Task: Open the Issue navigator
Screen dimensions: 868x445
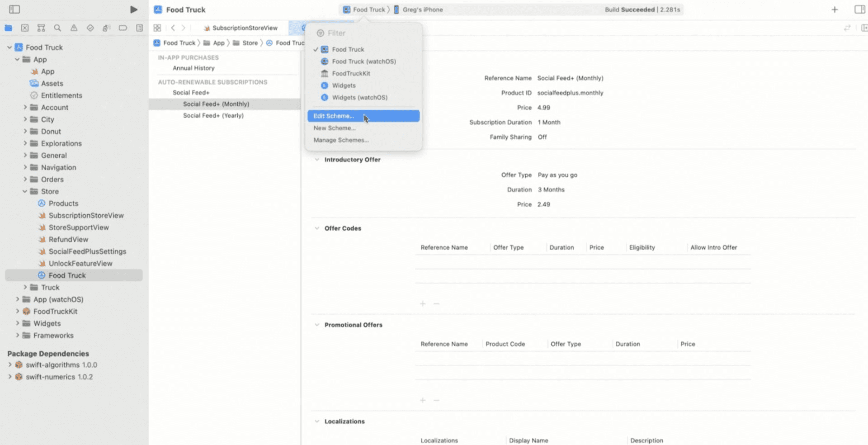Action: point(74,28)
